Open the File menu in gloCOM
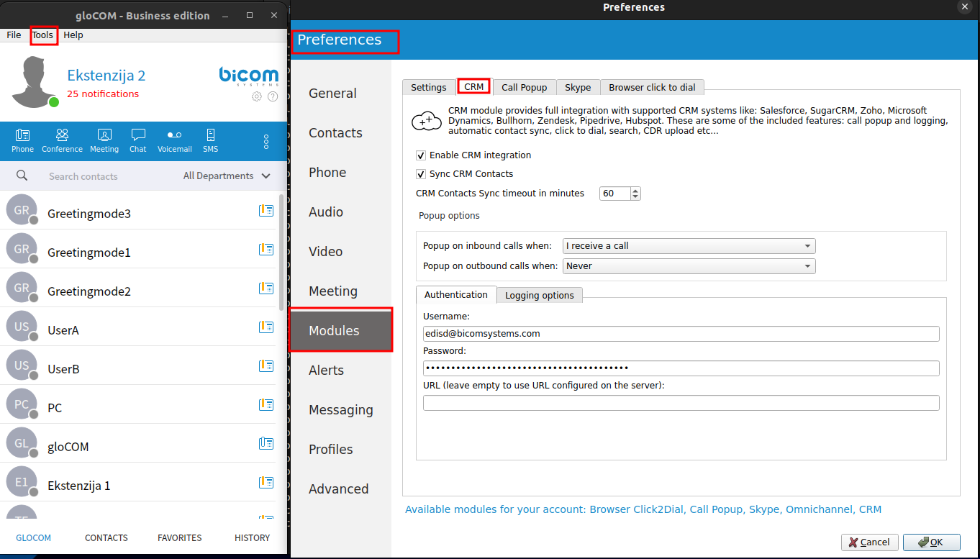This screenshot has width=980, height=559. pos(14,35)
